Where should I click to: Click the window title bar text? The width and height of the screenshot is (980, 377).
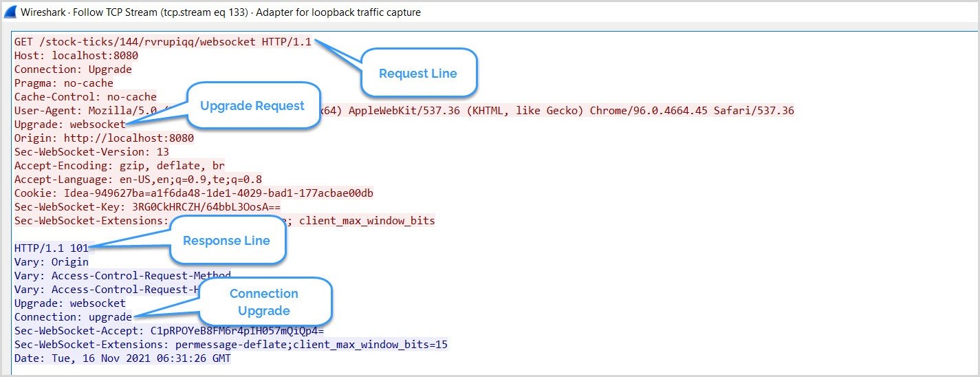click(221, 12)
